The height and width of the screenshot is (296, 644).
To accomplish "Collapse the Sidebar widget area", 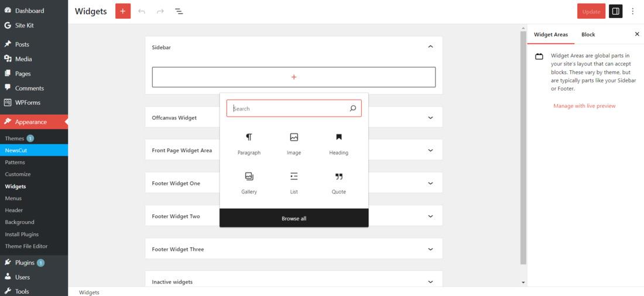I will 430,47.
